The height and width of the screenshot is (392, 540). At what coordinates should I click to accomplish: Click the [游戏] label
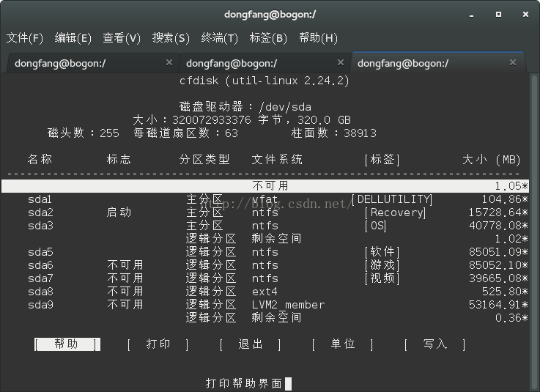[x=382, y=265]
